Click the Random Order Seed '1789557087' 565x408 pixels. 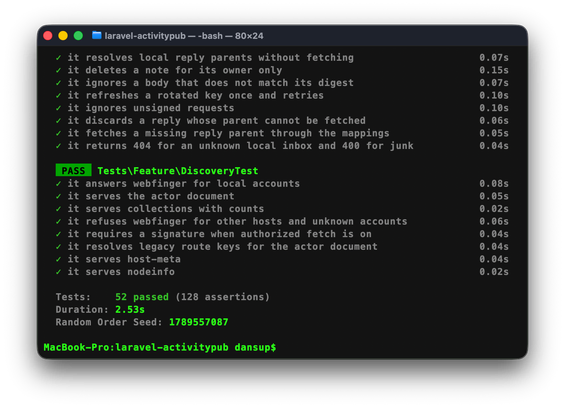click(x=199, y=322)
